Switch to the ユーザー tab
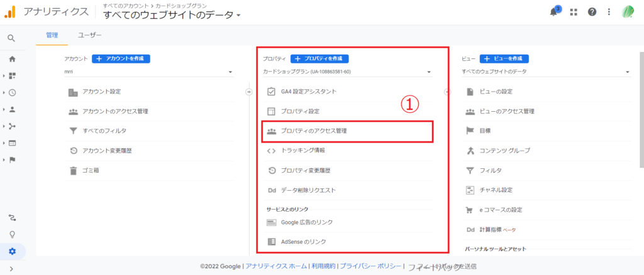 [90, 35]
